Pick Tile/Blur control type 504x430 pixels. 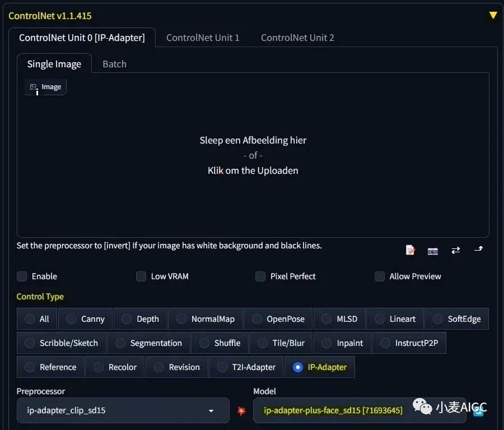[281, 343]
